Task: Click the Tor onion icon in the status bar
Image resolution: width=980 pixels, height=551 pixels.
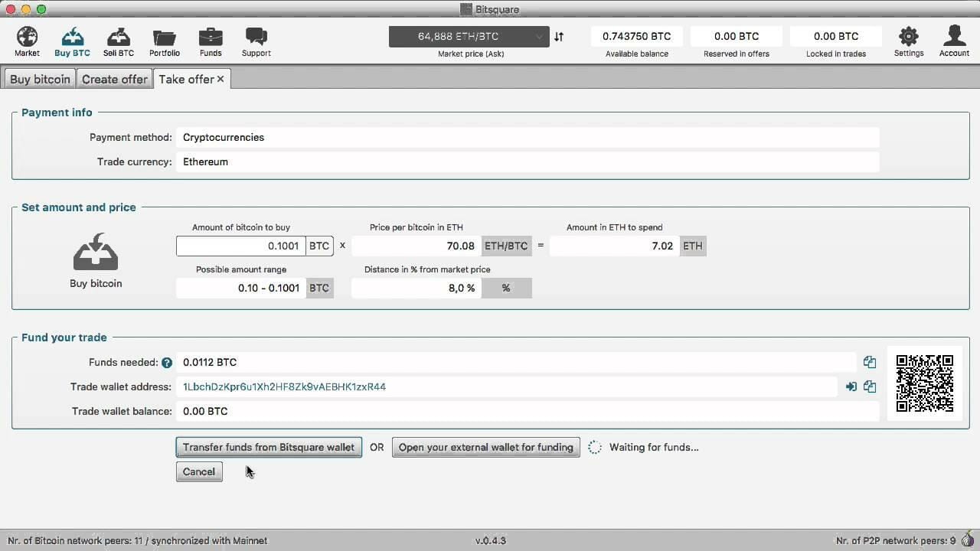Action: (x=968, y=541)
